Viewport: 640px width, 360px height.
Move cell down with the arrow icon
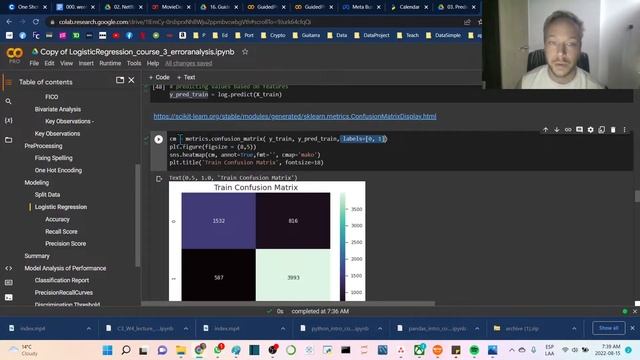coord(557,130)
